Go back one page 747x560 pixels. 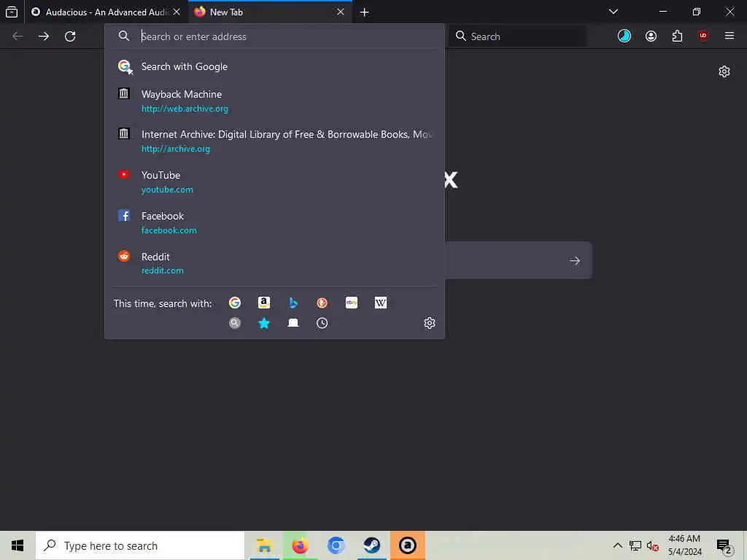click(x=18, y=36)
